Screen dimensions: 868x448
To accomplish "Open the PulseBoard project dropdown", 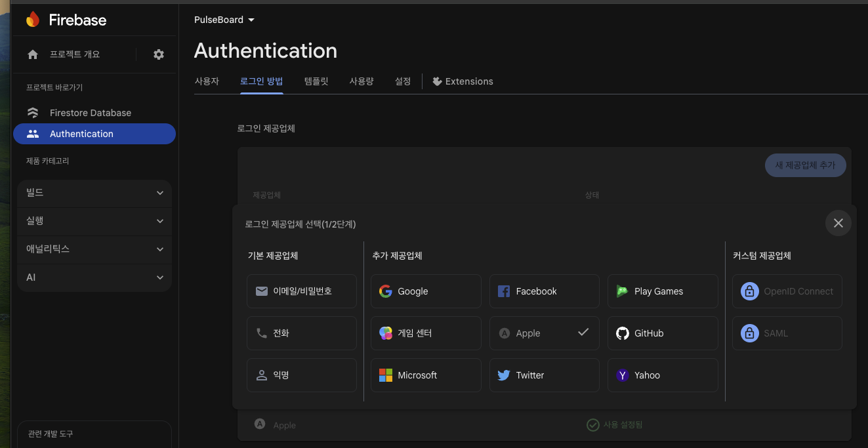I will coord(224,20).
